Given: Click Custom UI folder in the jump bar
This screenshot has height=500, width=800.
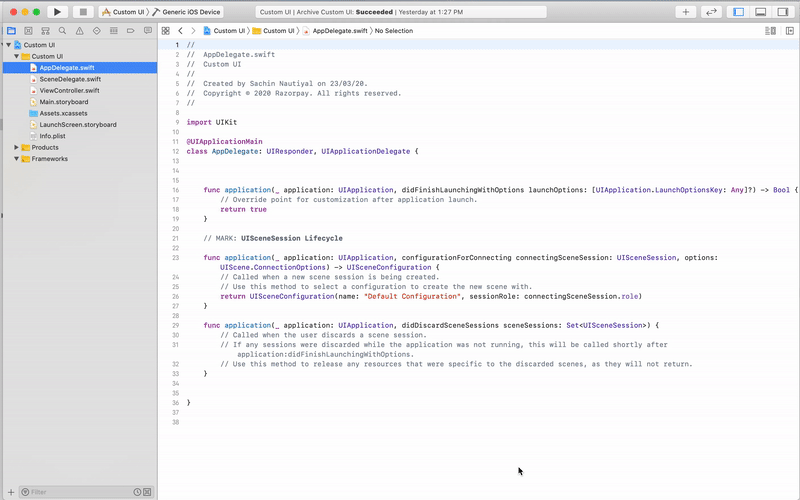Looking at the screenshot, I should click(274, 31).
